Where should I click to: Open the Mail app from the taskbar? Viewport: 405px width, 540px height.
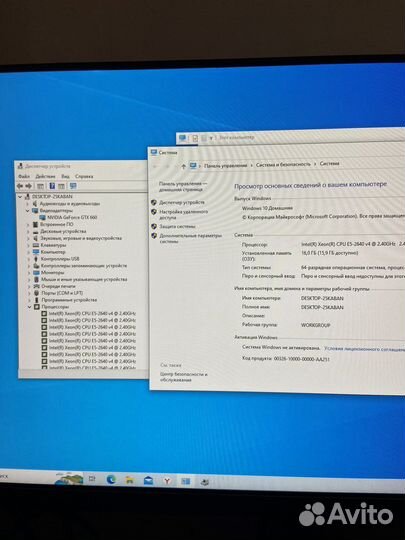148,480
